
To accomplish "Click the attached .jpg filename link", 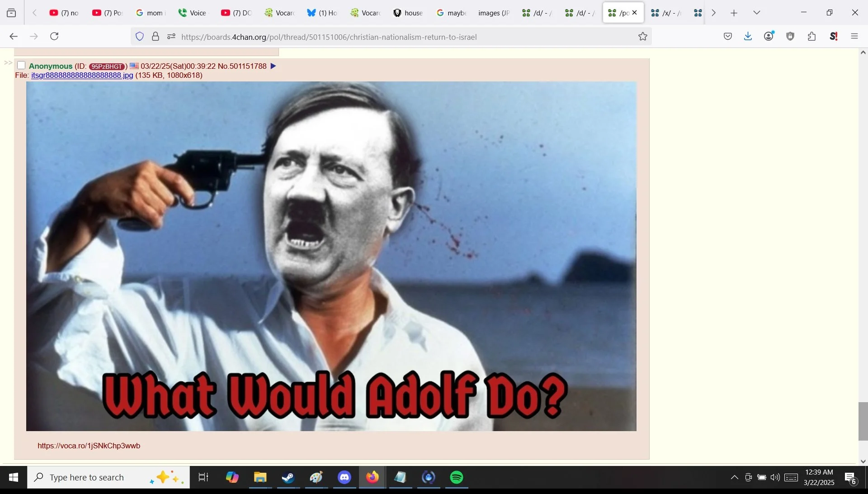I will 82,75.
